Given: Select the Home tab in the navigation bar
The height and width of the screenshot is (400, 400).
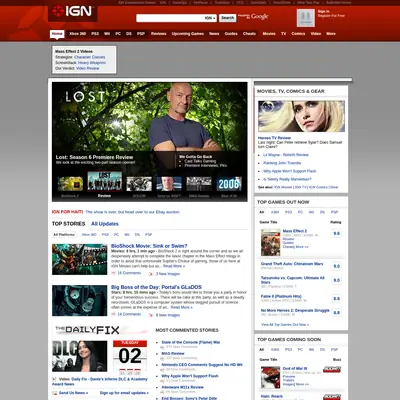Looking at the screenshot, I should pyautogui.click(x=57, y=34).
